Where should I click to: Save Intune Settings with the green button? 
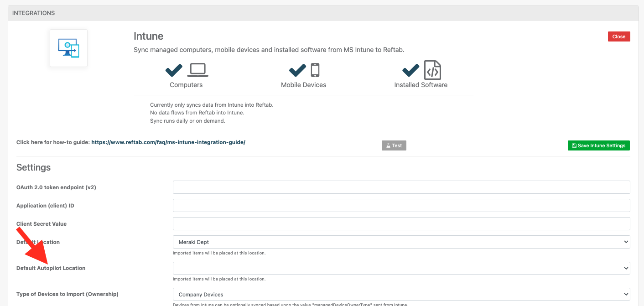click(599, 145)
